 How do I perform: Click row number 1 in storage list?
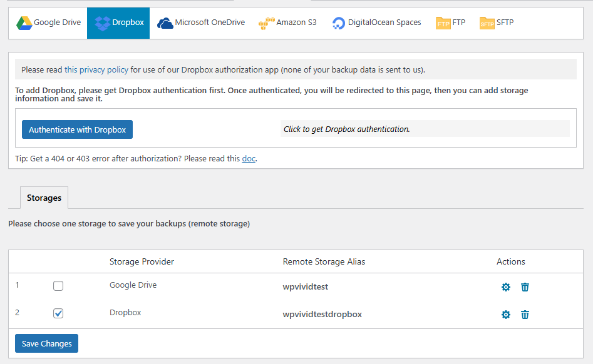17,285
